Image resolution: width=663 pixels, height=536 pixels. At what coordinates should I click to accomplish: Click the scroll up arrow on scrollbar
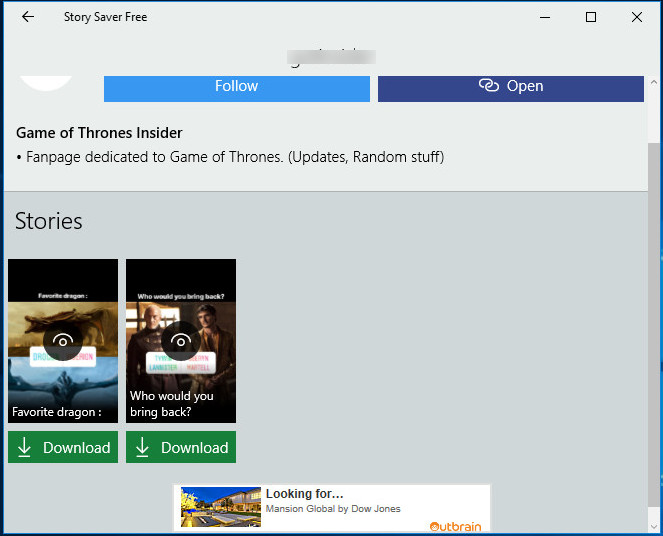click(x=654, y=82)
